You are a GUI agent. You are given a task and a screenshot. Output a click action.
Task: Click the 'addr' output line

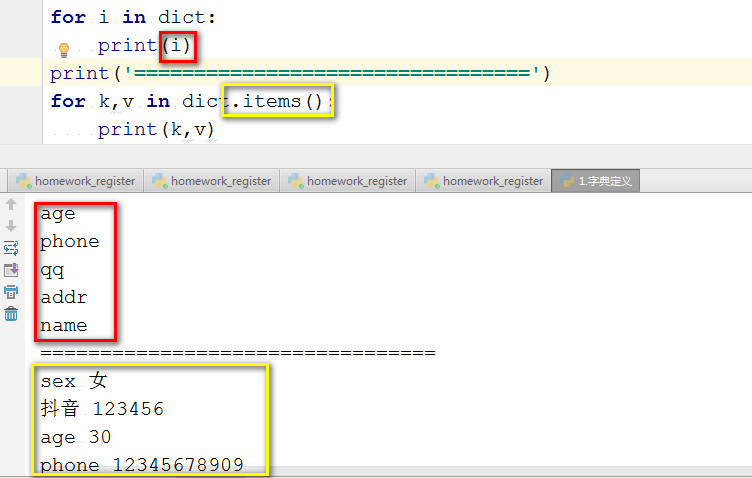[x=64, y=297]
